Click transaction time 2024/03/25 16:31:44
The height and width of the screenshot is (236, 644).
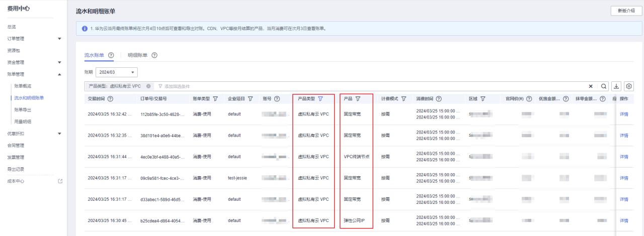point(110,157)
